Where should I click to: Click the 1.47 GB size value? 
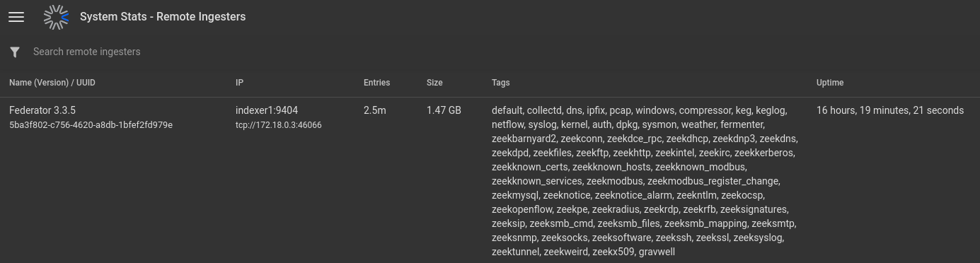(x=444, y=110)
